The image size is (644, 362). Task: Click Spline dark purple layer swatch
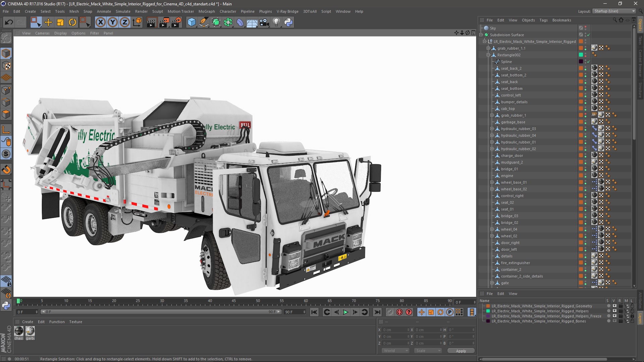point(581,61)
